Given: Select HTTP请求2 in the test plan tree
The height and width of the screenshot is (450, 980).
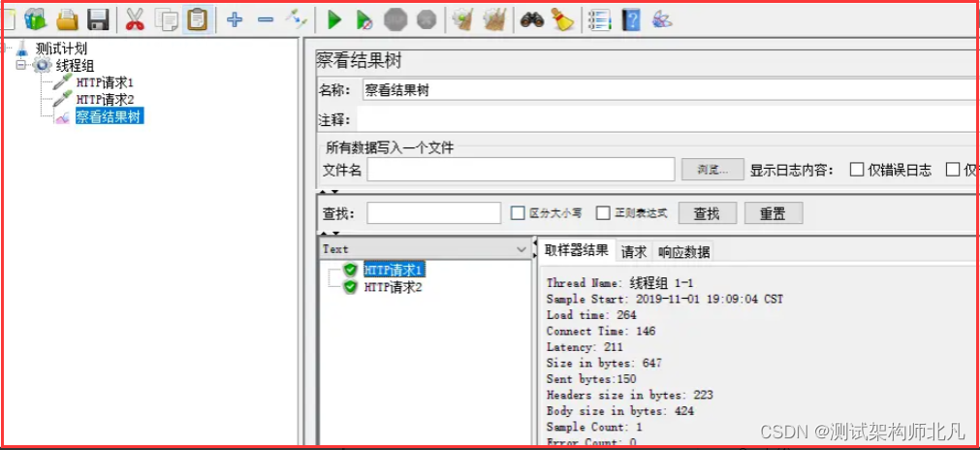Looking at the screenshot, I should pos(105,99).
